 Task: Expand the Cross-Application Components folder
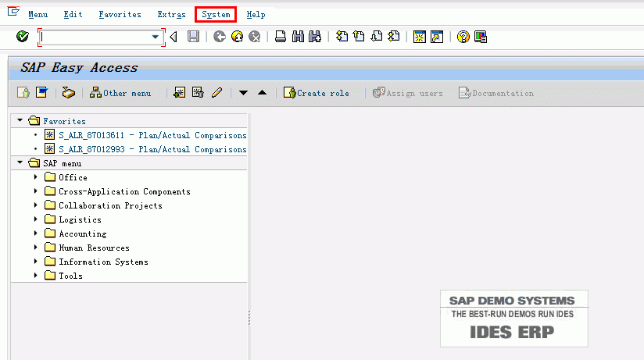click(x=36, y=191)
